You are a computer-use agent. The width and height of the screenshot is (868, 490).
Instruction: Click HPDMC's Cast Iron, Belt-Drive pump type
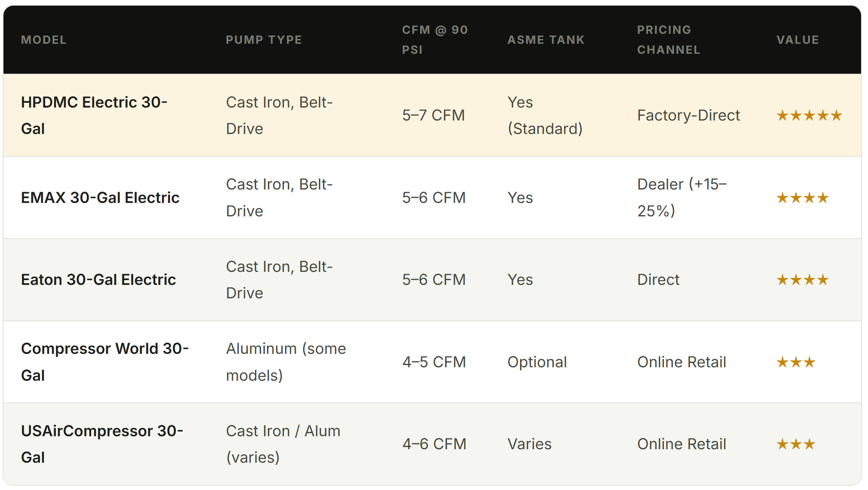[279, 115]
